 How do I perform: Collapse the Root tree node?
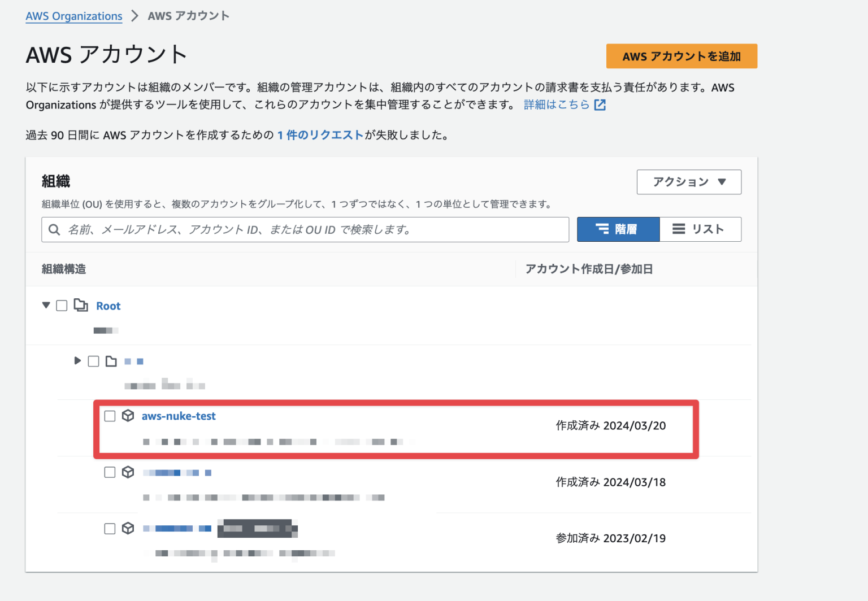coord(46,305)
